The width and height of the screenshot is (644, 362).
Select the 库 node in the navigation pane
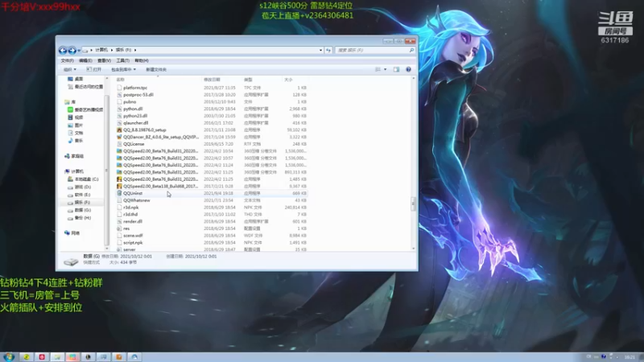(x=70, y=102)
